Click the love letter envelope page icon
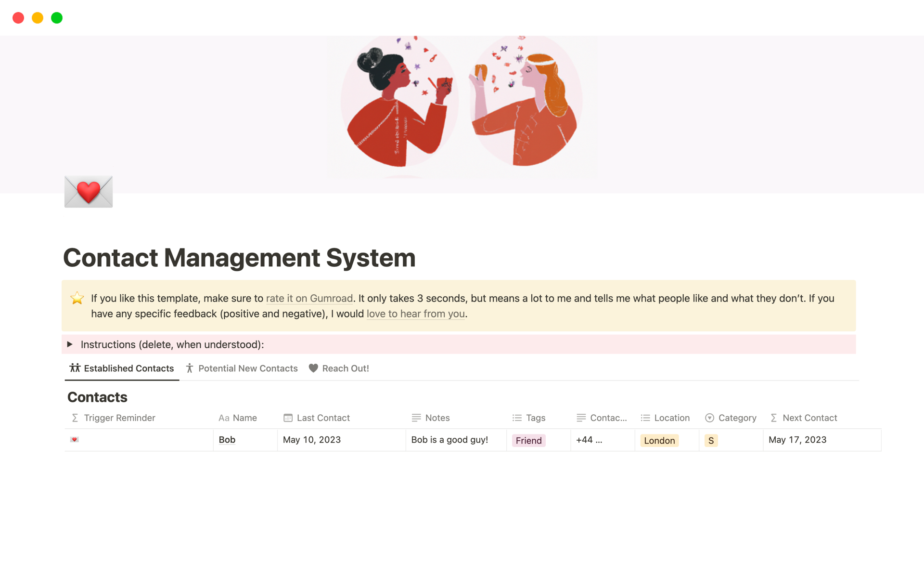Viewport: 924px width, 578px height. click(89, 192)
